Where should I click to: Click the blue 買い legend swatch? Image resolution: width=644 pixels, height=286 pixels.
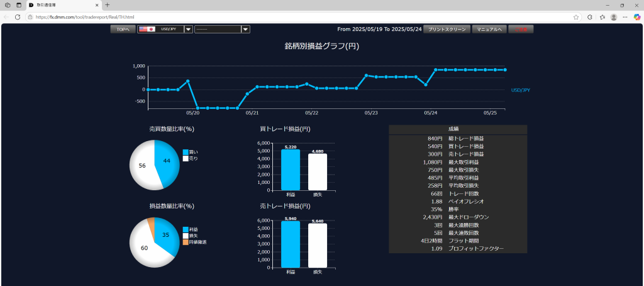186,152
